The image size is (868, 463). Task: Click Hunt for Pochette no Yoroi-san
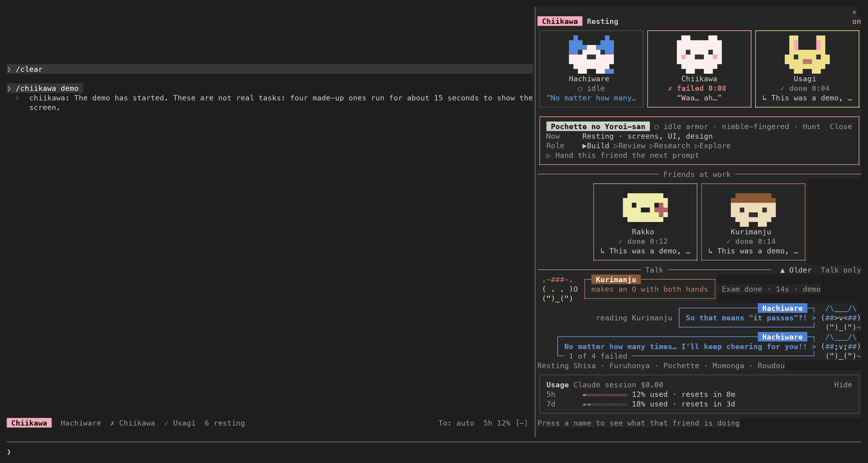pos(812,127)
